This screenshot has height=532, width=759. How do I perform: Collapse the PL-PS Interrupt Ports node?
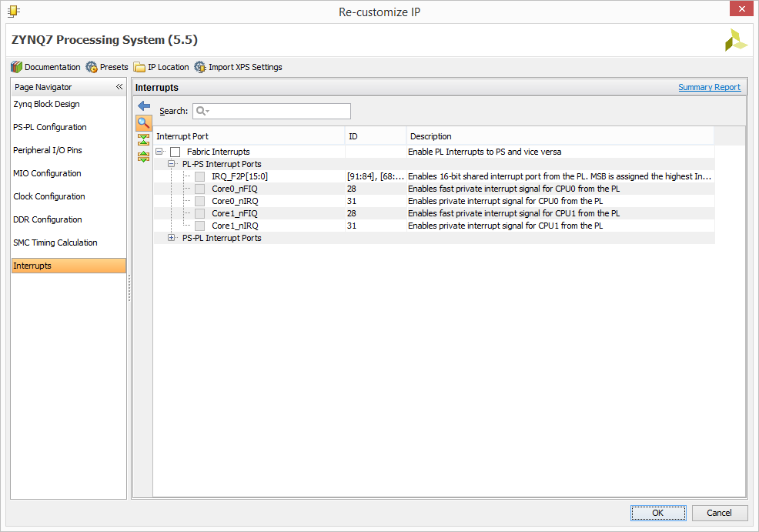(x=171, y=164)
